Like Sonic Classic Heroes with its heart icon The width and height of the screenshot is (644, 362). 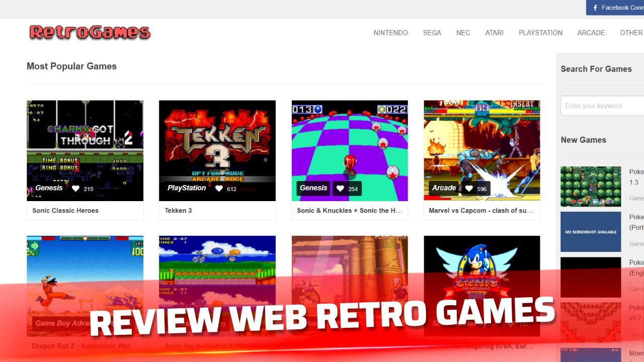pyautogui.click(x=75, y=189)
